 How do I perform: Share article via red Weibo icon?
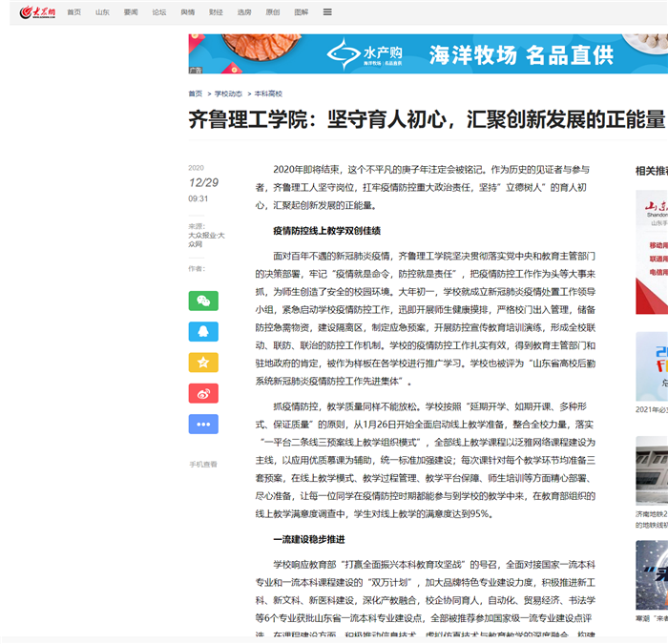point(203,393)
